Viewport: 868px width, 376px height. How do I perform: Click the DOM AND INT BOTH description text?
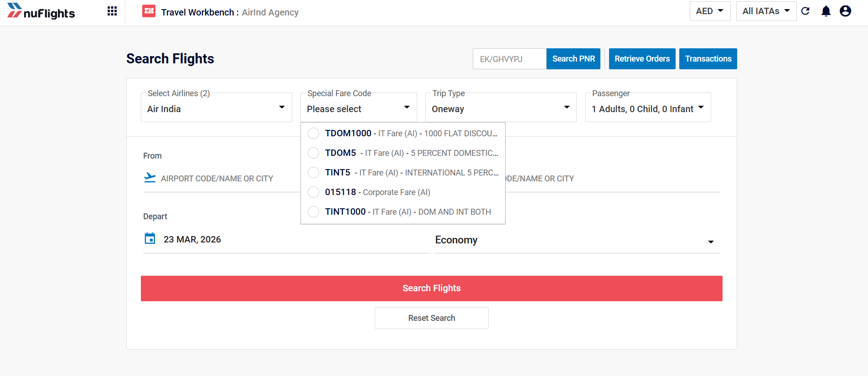455,212
